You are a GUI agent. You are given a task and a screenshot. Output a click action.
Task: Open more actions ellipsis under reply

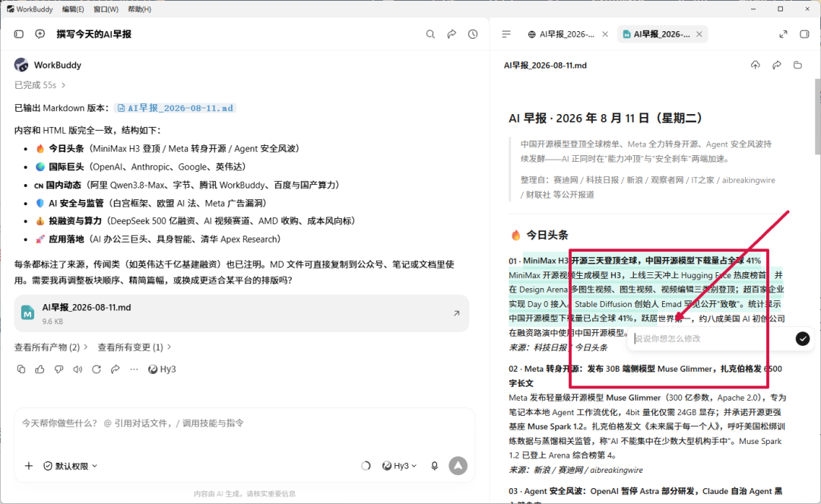coord(134,369)
